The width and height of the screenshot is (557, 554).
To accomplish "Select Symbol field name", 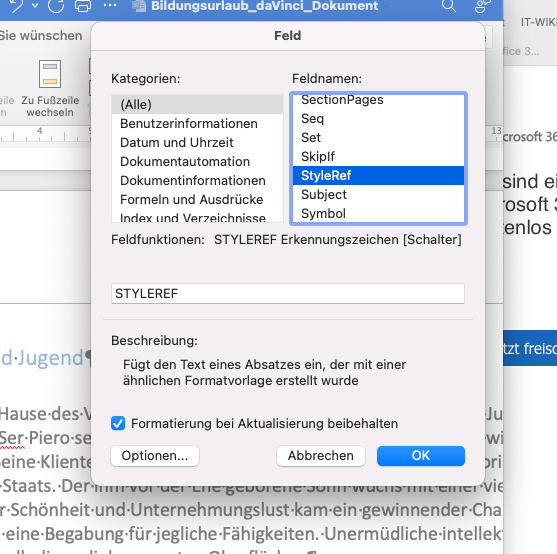I will (378, 213).
